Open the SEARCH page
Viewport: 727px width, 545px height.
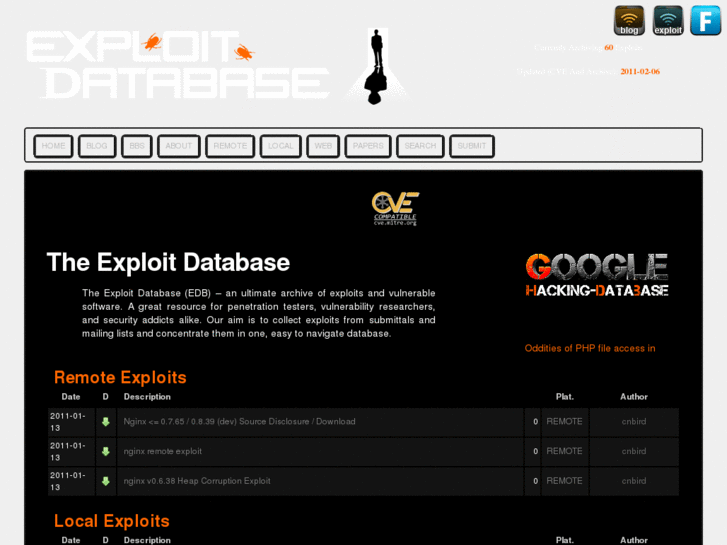coord(420,146)
